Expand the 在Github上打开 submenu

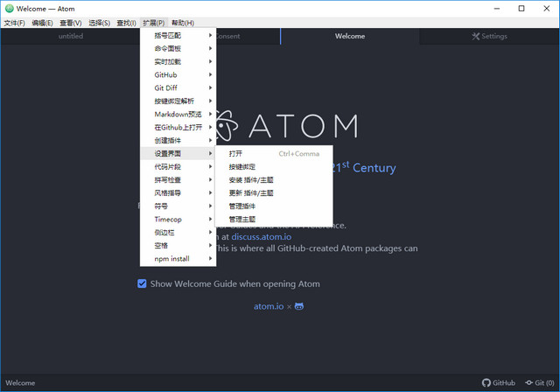tap(178, 128)
